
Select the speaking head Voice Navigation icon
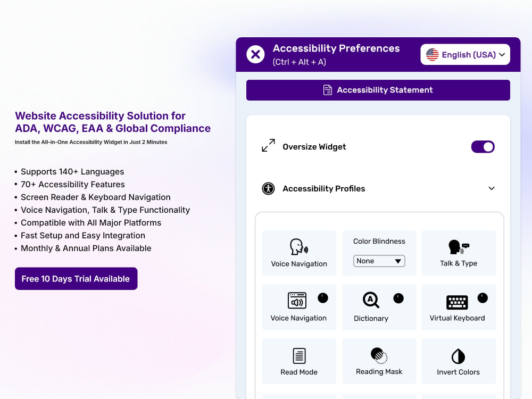click(299, 246)
